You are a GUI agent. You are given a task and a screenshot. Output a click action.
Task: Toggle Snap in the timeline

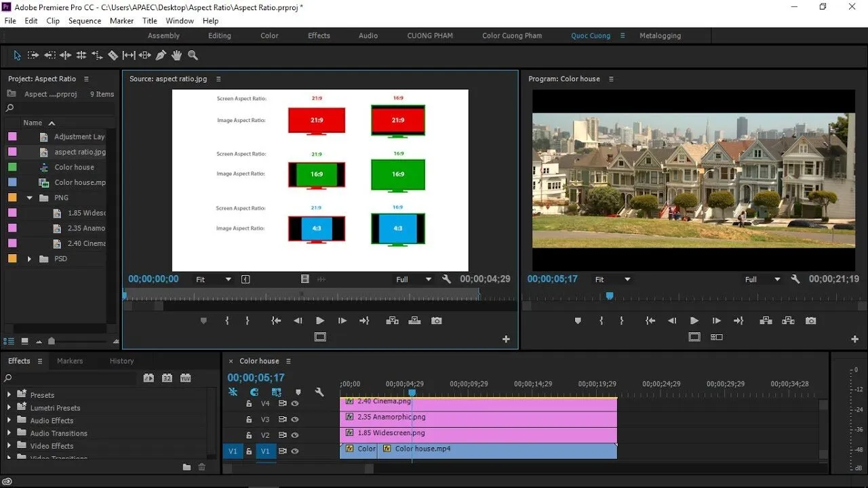254,392
